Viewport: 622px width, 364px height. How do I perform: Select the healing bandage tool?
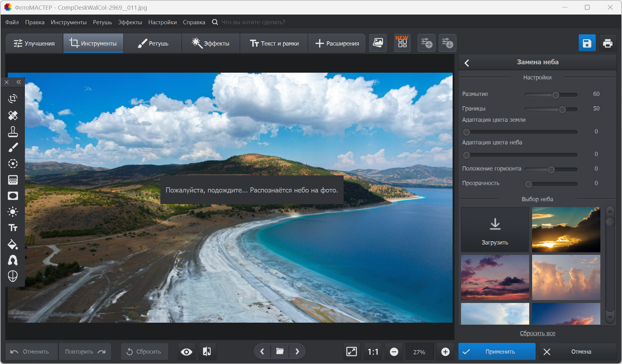point(13,115)
